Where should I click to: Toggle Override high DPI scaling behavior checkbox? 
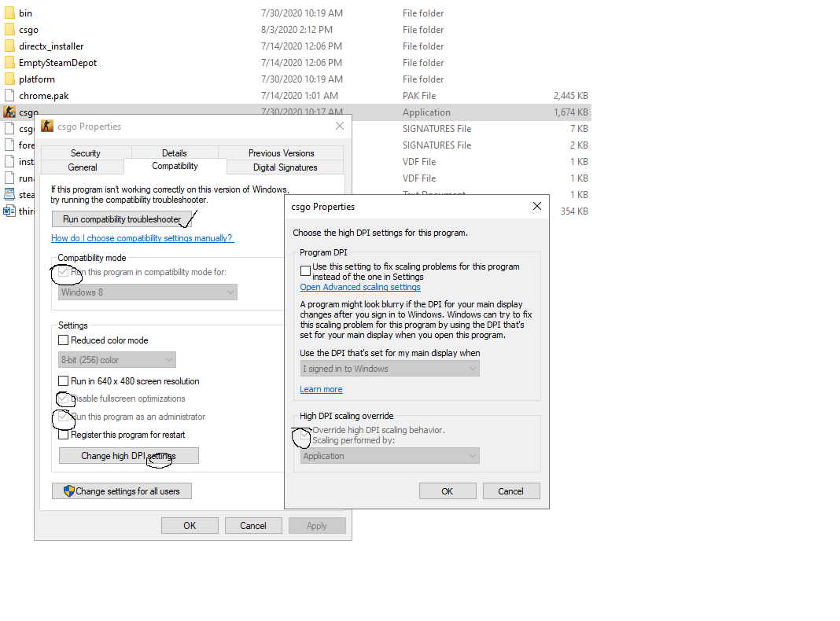point(305,435)
